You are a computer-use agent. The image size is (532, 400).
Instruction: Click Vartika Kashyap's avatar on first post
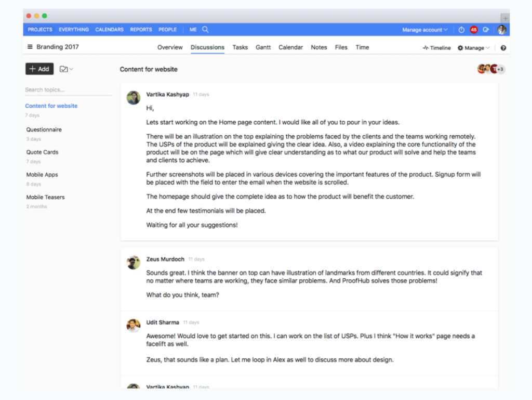pyautogui.click(x=134, y=97)
